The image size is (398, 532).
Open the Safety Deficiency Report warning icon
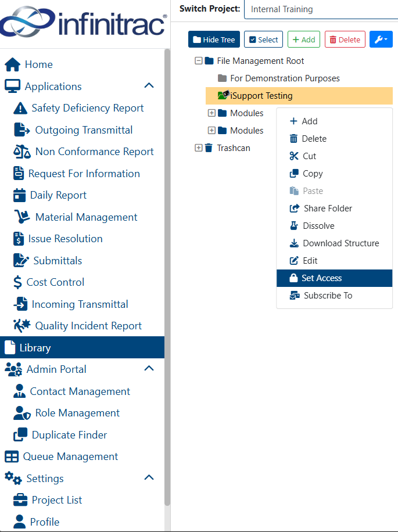(20, 108)
